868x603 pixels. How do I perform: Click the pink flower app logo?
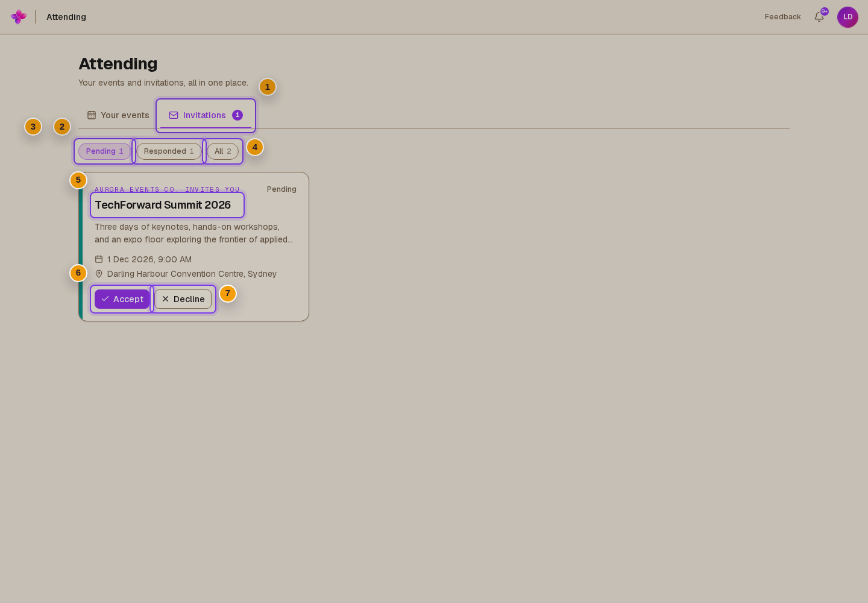19,17
